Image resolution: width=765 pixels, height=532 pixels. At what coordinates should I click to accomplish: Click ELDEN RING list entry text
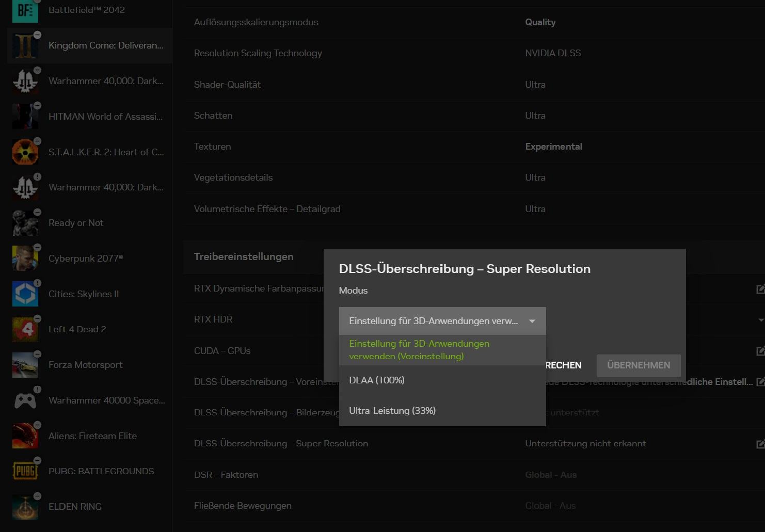(75, 507)
